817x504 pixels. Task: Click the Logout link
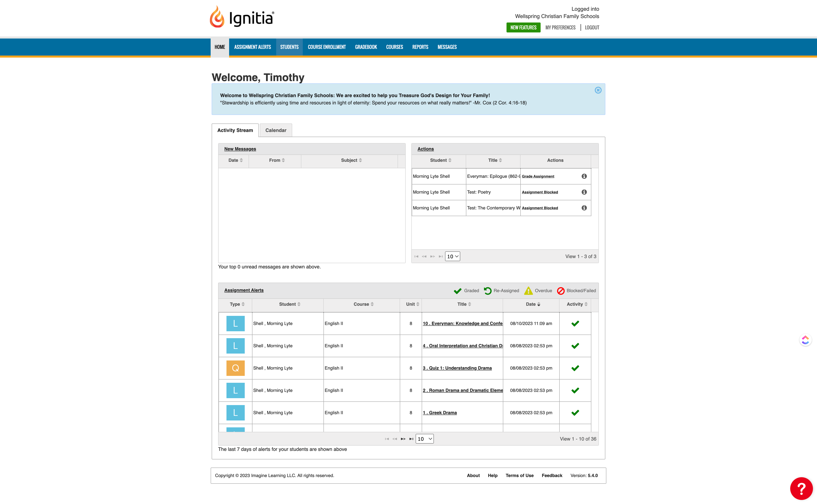click(x=592, y=27)
